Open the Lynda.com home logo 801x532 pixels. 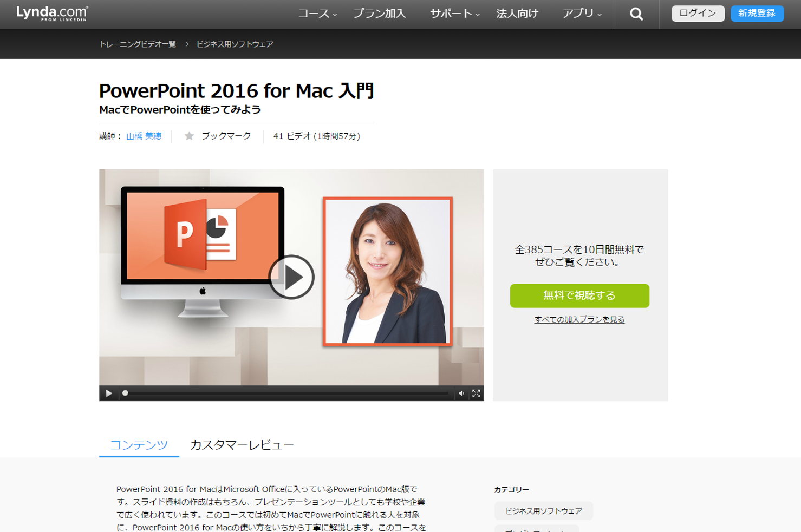click(x=52, y=14)
